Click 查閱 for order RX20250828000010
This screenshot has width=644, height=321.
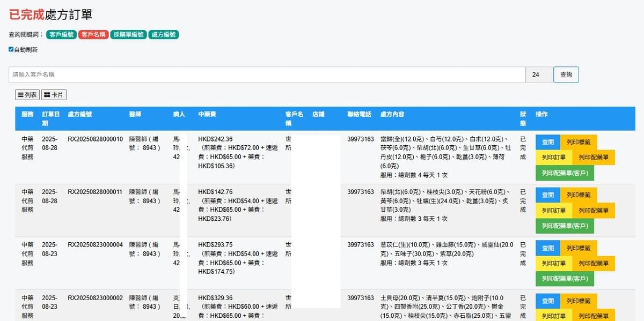tap(547, 142)
